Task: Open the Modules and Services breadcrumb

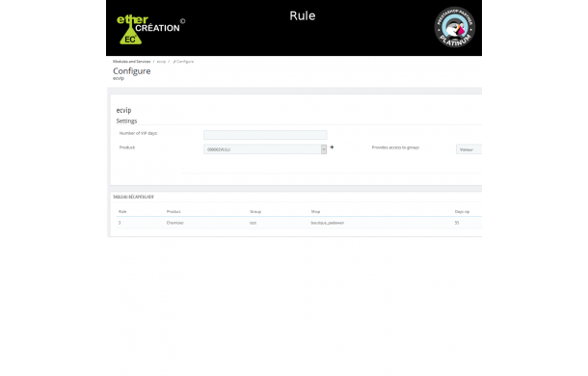Action: [132, 62]
